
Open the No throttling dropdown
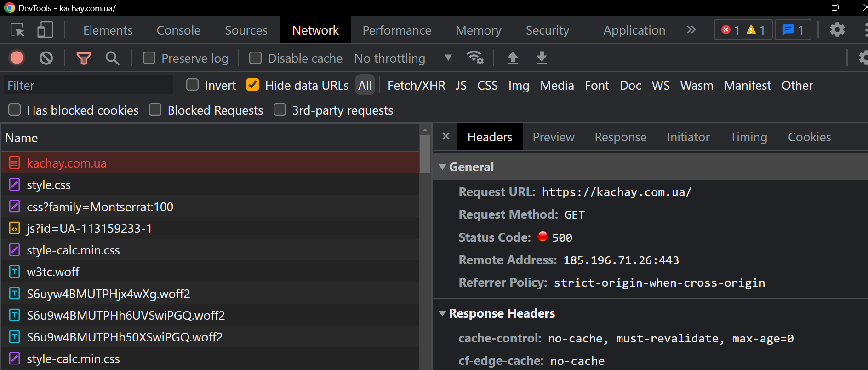(x=402, y=58)
